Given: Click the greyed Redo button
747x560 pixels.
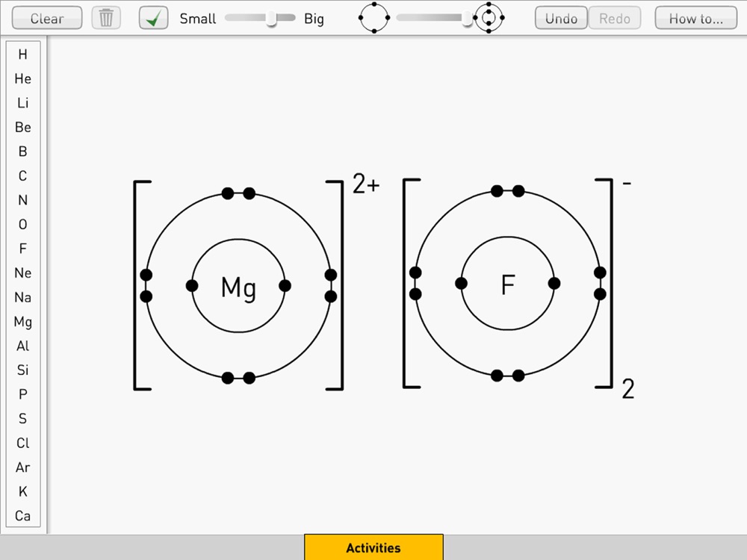Looking at the screenshot, I should tap(615, 18).
